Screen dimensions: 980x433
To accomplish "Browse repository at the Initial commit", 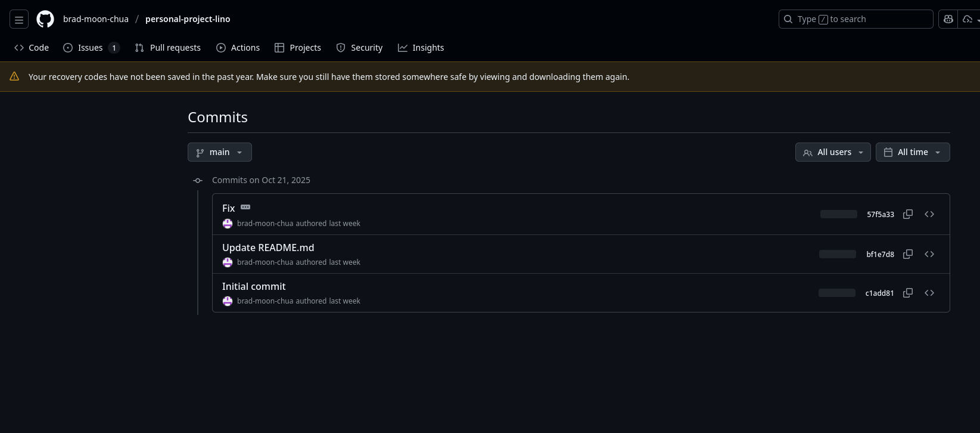I will coord(929,293).
